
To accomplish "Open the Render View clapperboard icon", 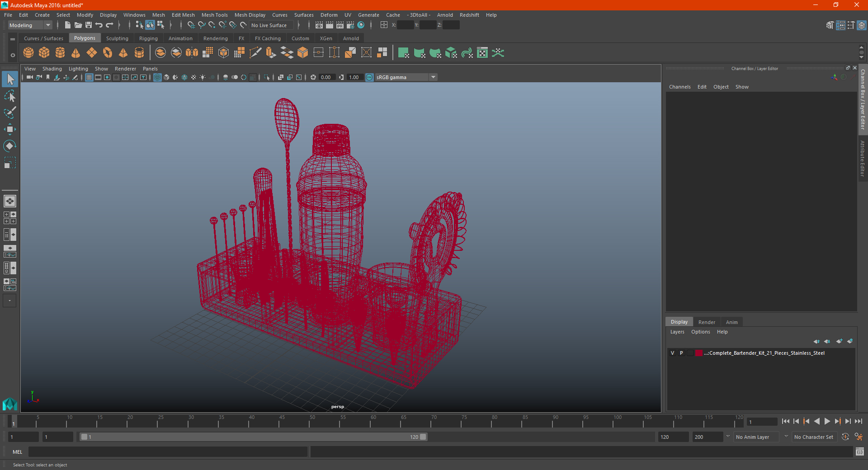I will point(319,25).
